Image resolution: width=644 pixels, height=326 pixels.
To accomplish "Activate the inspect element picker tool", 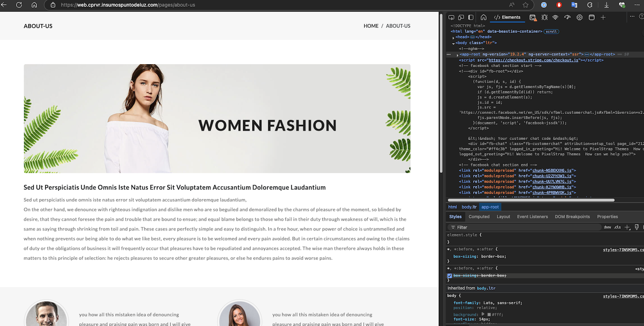I will tap(451, 17).
